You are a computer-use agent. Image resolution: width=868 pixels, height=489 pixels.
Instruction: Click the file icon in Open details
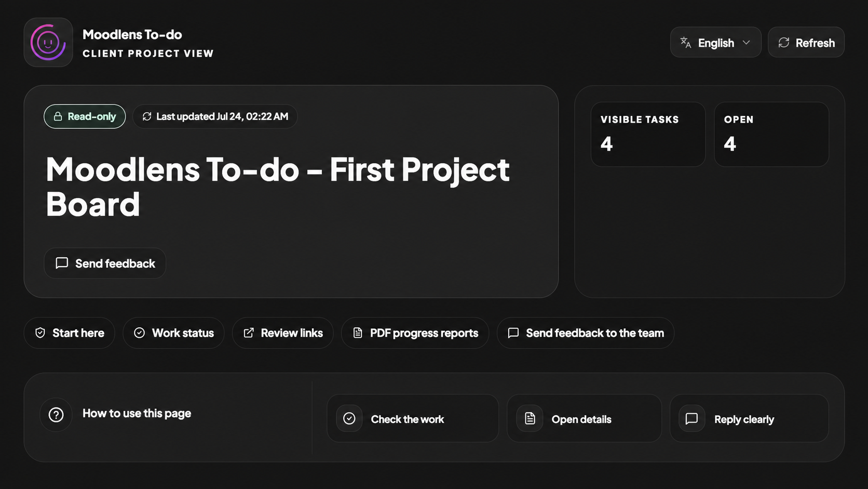click(530, 418)
